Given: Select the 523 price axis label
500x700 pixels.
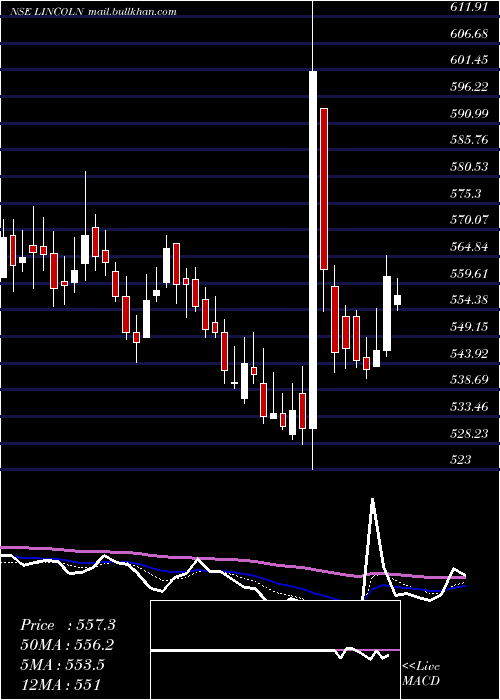Looking at the screenshot, I should tap(460, 460).
